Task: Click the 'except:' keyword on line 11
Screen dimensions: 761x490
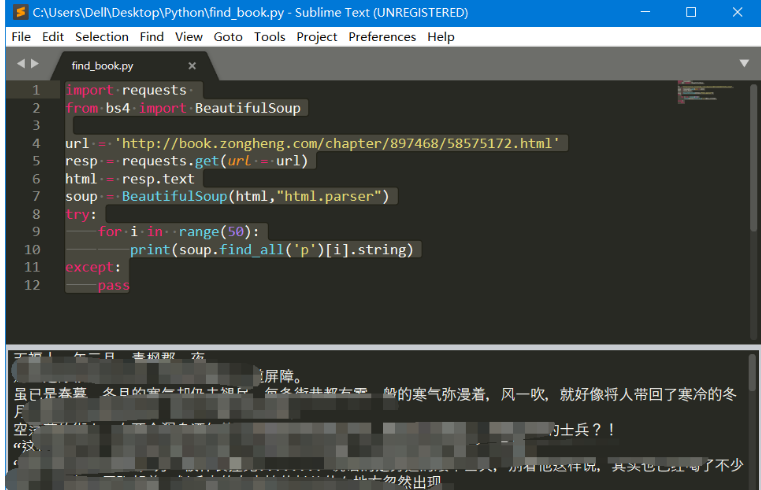Action: (93, 267)
